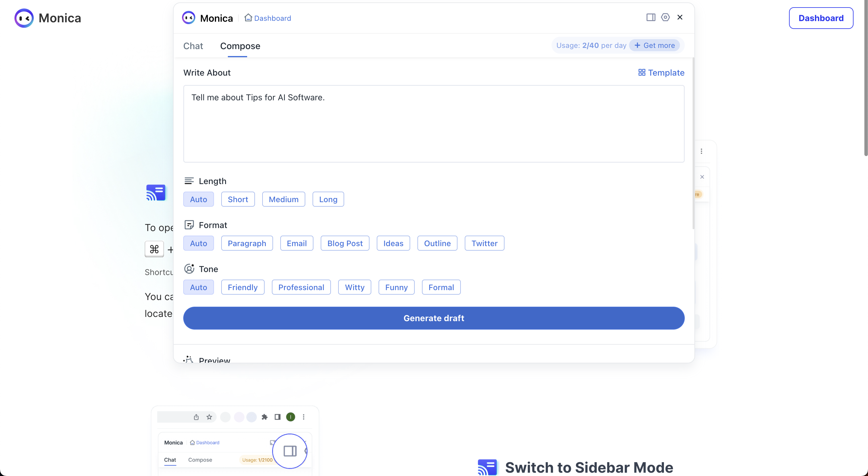This screenshot has width=868, height=476.
Task: Choose the Twitter format
Action: [x=484, y=243]
